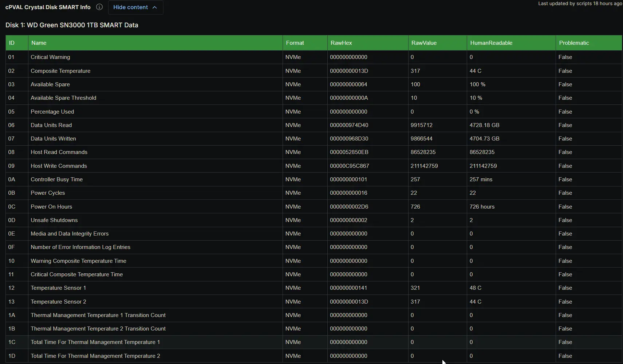Select raw value 9866544
This screenshot has width=623, height=364.
tap(422, 139)
